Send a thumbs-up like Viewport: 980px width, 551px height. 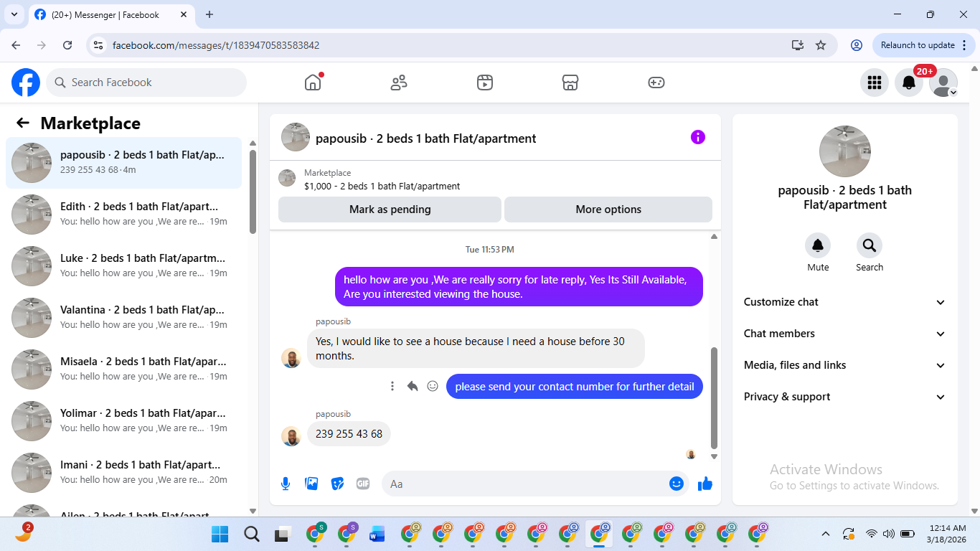click(x=705, y=484)
